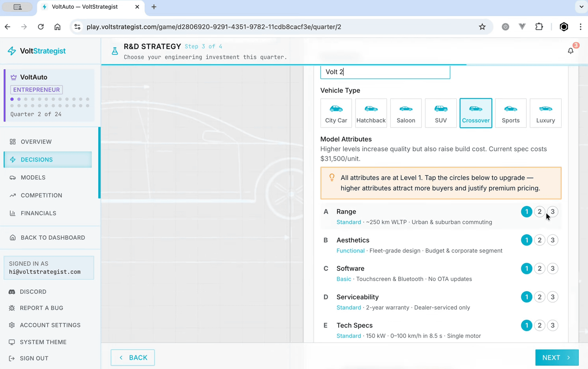588x369 pixels.
Task: Set Software attribute to level 3
Action: (552, 269)
